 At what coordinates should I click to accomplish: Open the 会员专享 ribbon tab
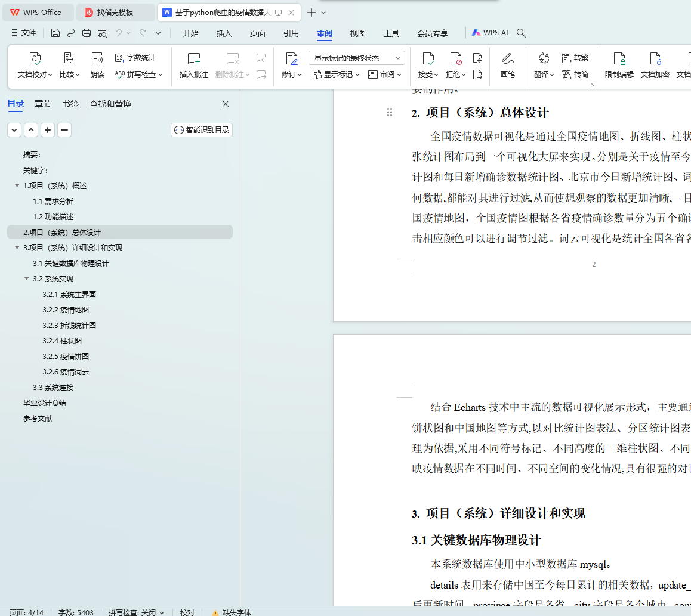432,33
